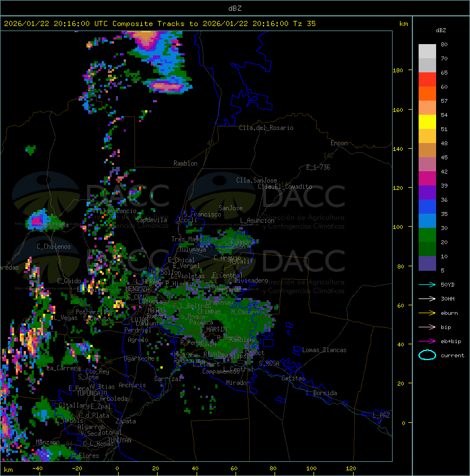Click the 'Catitas' map label
The image size is (470, 476).
pyautogui.click(x=293, y=378)
